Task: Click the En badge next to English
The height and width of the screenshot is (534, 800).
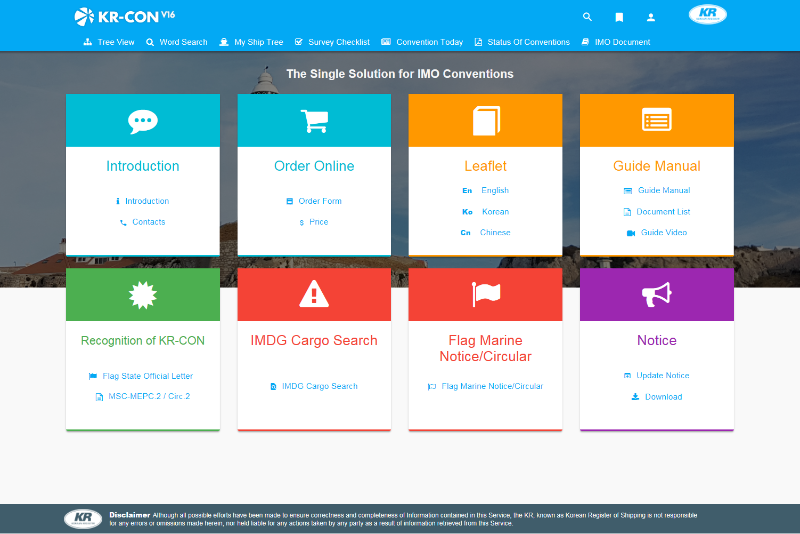Action: [467, 191]
